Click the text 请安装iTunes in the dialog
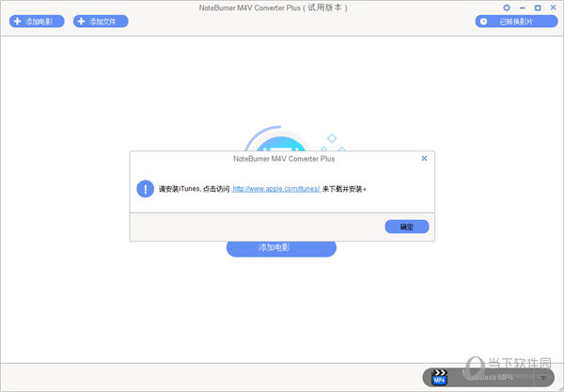The image size is (564, 392). click(x=180, y=189)
